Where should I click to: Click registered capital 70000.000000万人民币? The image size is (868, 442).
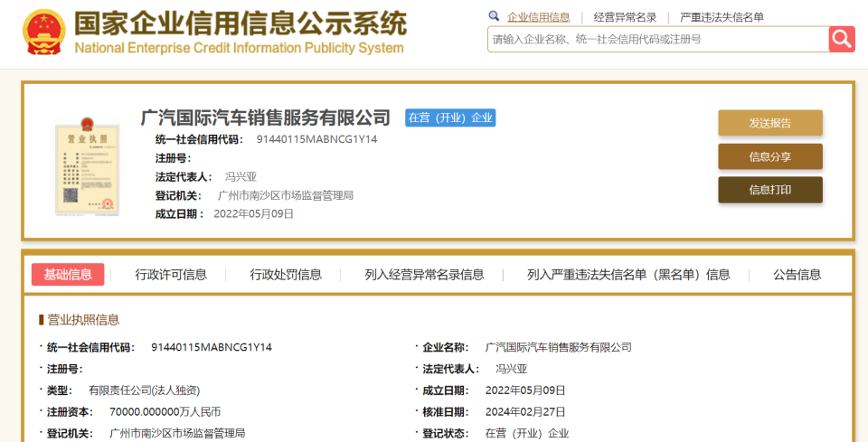tap(165, 412)
